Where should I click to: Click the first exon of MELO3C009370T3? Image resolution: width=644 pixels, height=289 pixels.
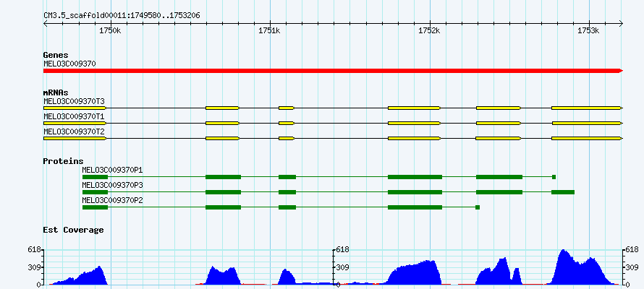(75, 108)
